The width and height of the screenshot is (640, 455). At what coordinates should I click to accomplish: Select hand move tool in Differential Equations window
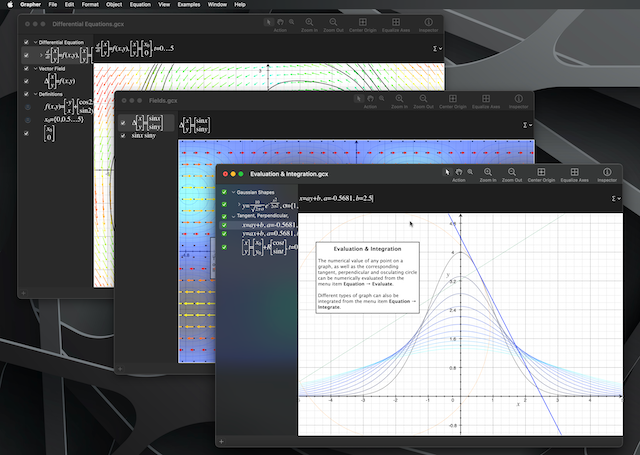pyautogui.click(x=280, y=22)
